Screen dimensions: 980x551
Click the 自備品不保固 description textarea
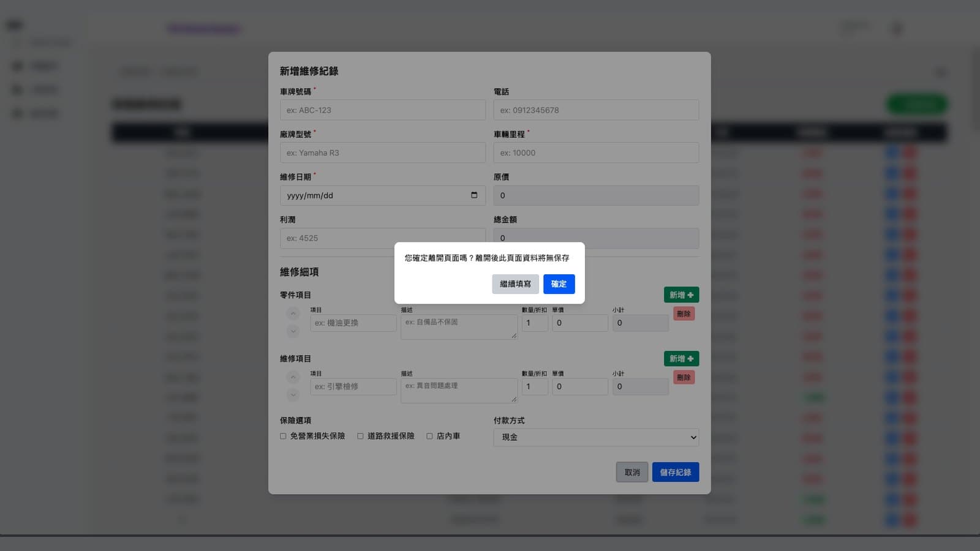click(459, 327)
